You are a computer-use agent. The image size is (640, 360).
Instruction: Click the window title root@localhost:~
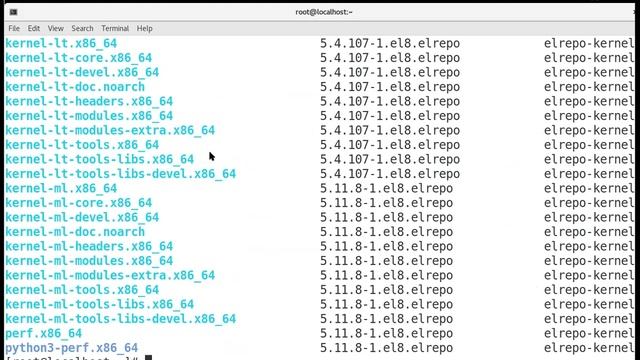324,12
